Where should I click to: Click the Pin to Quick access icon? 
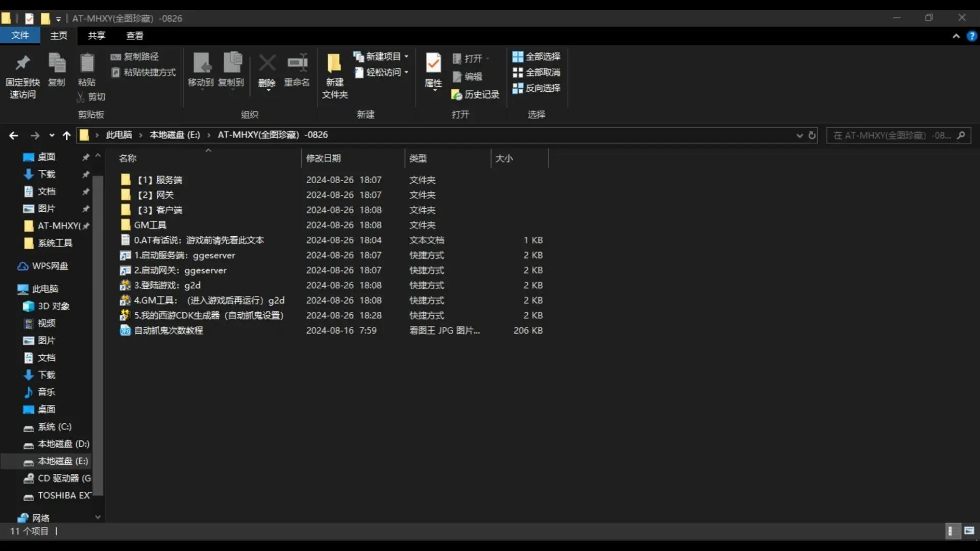(22, 63)
